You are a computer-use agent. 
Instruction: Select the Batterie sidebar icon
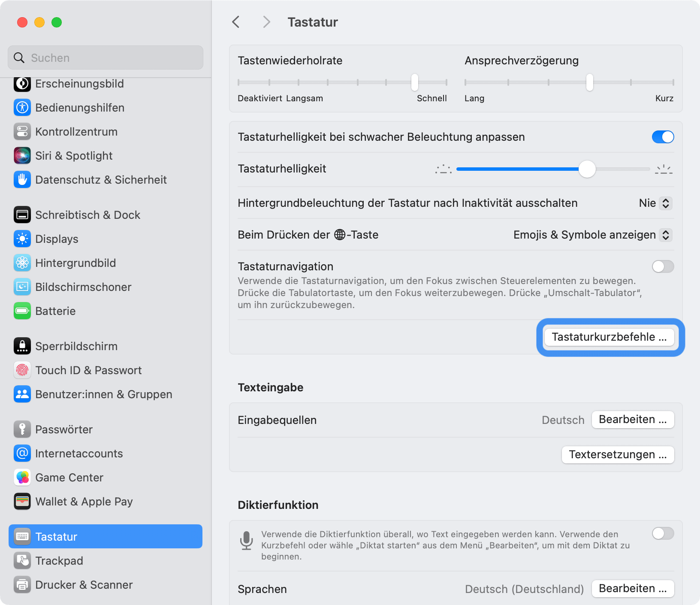[22, 311]
